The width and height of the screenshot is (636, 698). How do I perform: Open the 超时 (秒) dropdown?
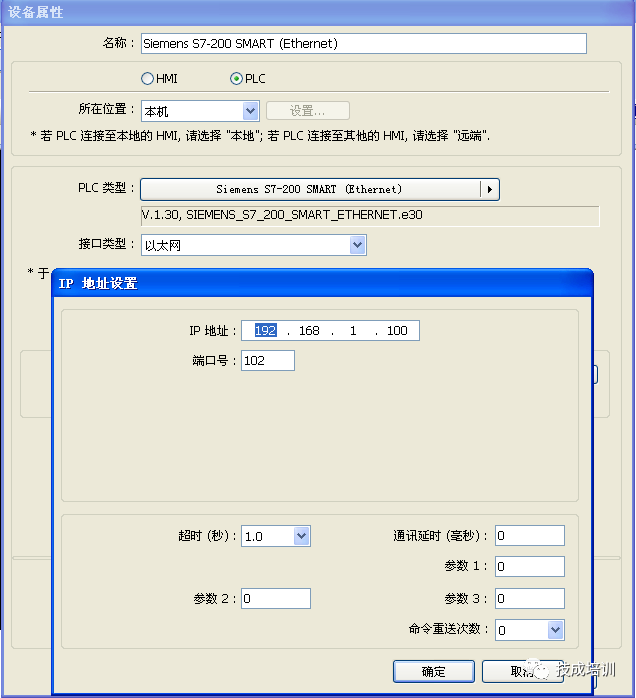click(x=275, y=536)
